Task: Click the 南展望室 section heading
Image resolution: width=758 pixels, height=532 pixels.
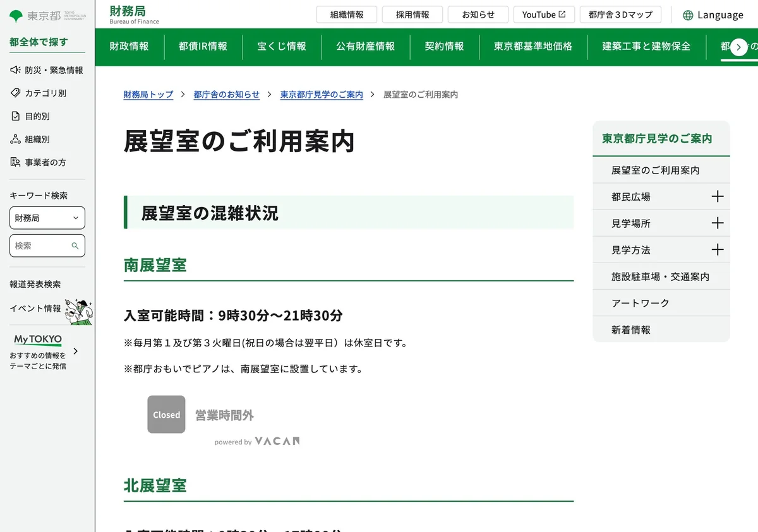Action: [155, 265]
